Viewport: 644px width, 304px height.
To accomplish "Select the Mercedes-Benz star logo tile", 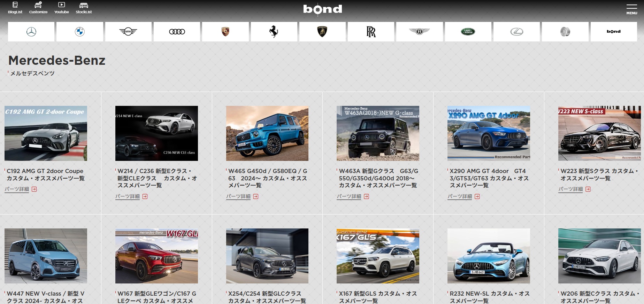I will click(x=31, y=32).
